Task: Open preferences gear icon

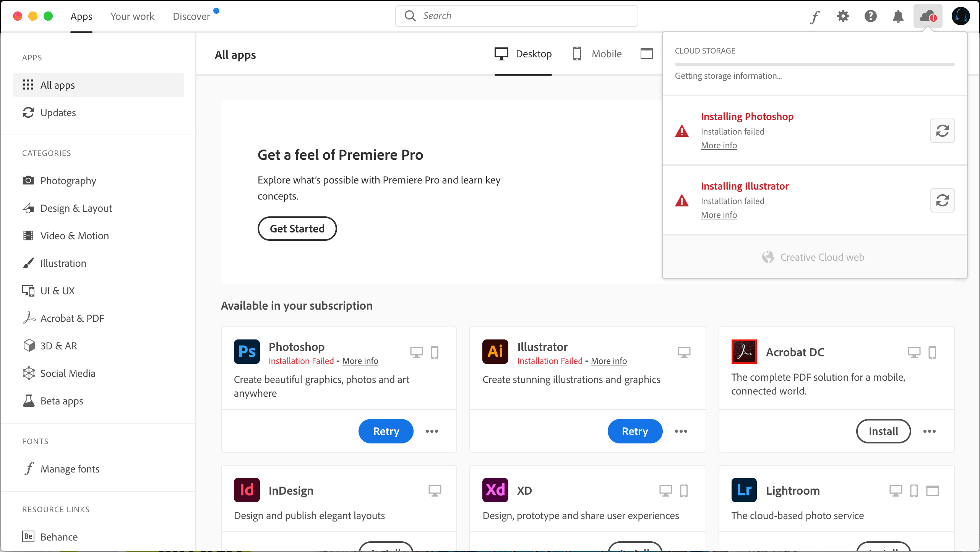Action: pyautogui.click(x=843, y=16)
